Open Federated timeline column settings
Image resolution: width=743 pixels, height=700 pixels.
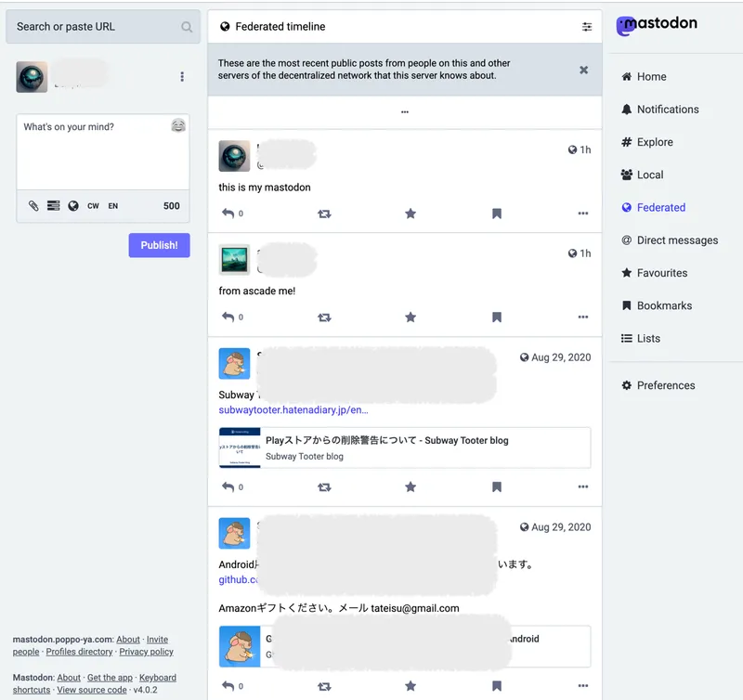point(587,27)
